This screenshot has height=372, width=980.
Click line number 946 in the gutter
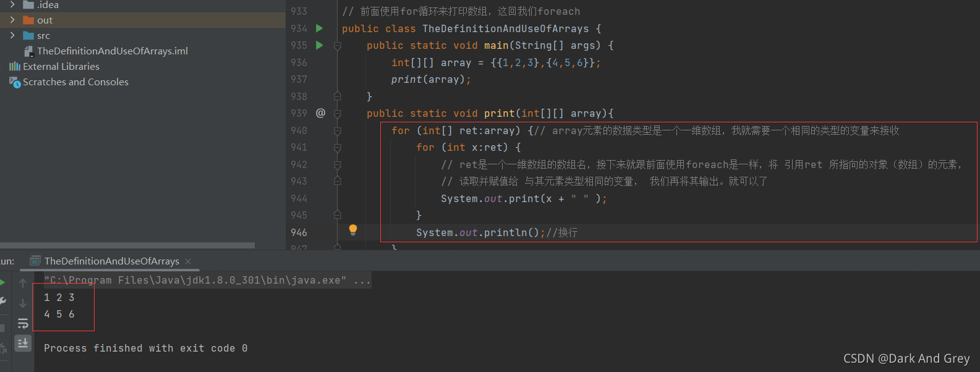click(x=299, y=232)
